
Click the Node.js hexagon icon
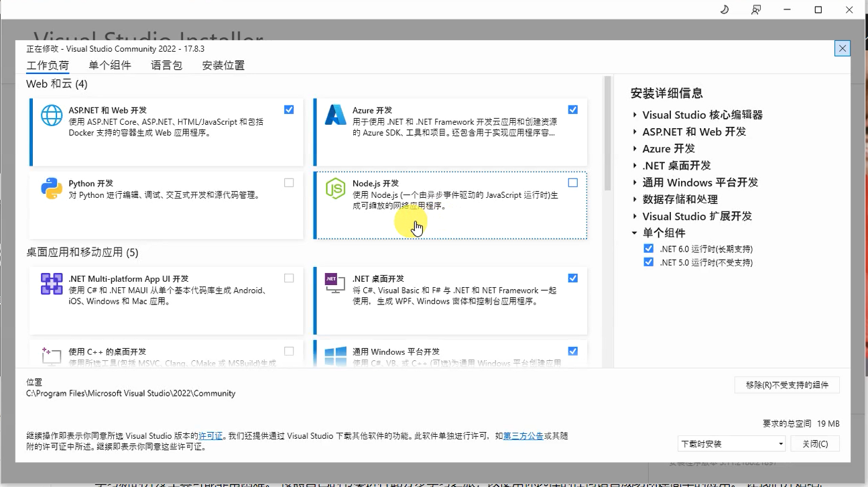point(335,188)
